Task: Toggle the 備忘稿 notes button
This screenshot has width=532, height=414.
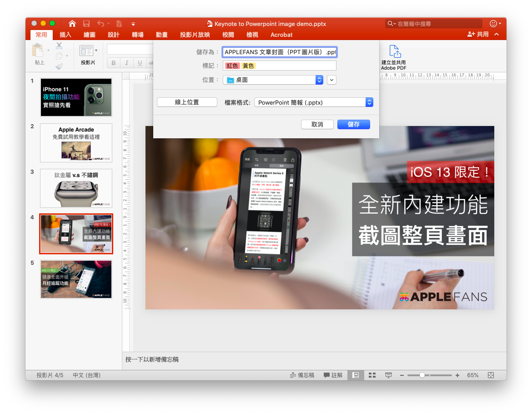Action: point(302,375)
